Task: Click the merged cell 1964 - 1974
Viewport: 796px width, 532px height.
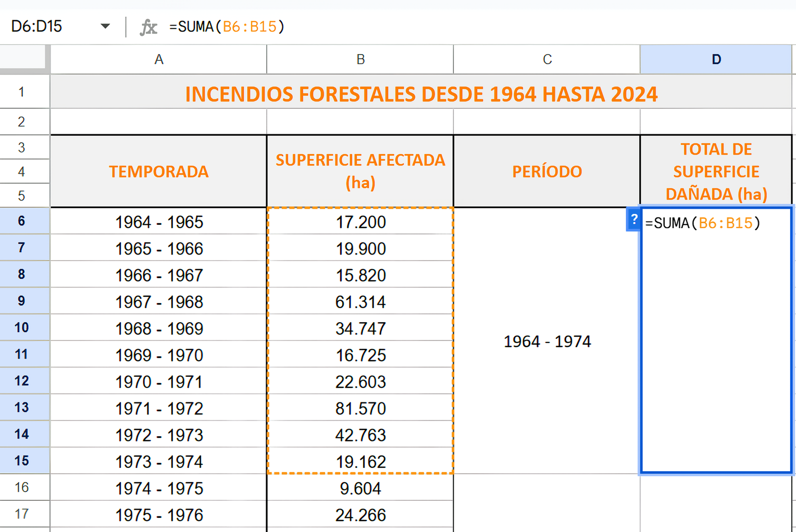Action: click(x=547, y=341)
